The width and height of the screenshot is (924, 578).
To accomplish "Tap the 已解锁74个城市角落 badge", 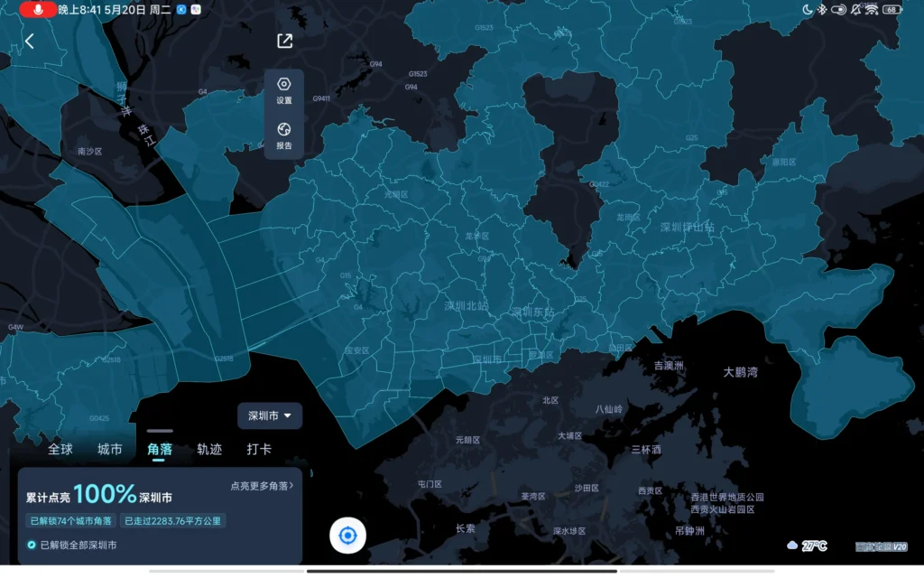I will [x=71, y=520].
